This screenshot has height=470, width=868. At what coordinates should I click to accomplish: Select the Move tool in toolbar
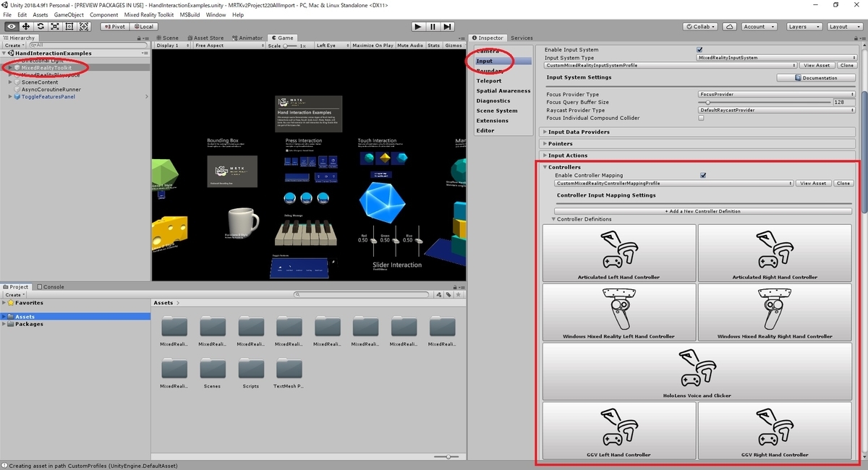26,27
